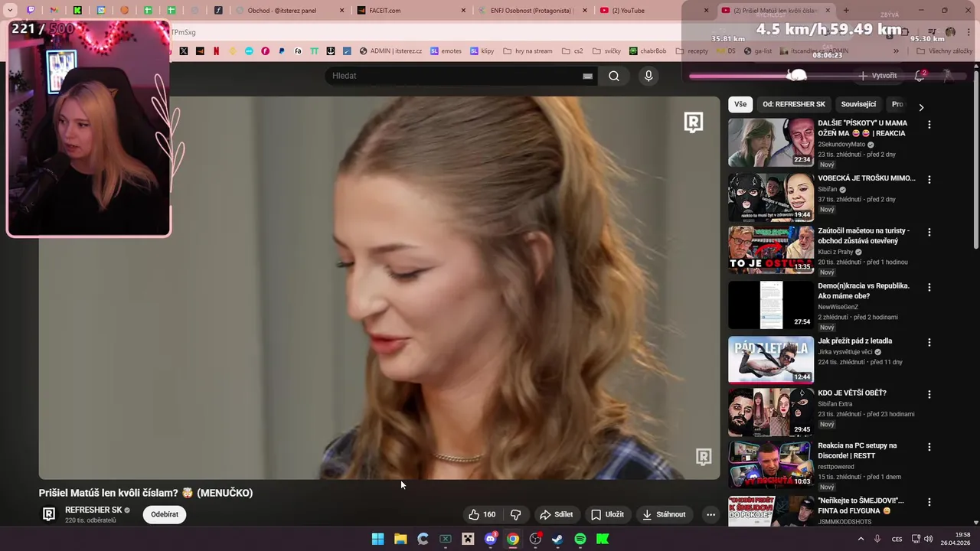Click the Vytvořit create button
The height and width of the screenshot is (551, 980).
pyautogui.click(x=877, y=76)
